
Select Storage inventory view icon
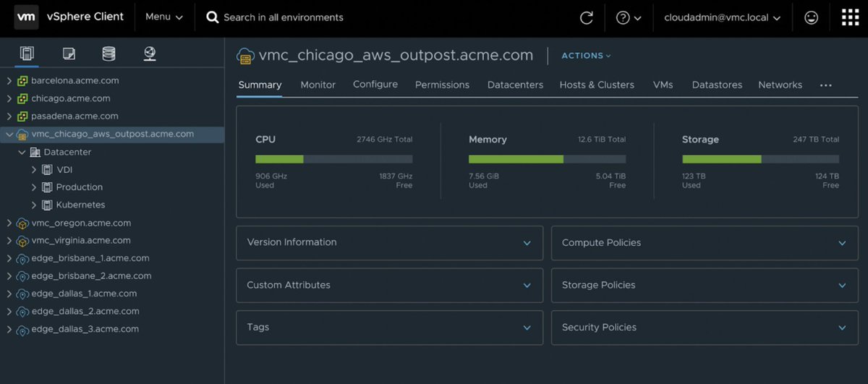tap(109, 53)
